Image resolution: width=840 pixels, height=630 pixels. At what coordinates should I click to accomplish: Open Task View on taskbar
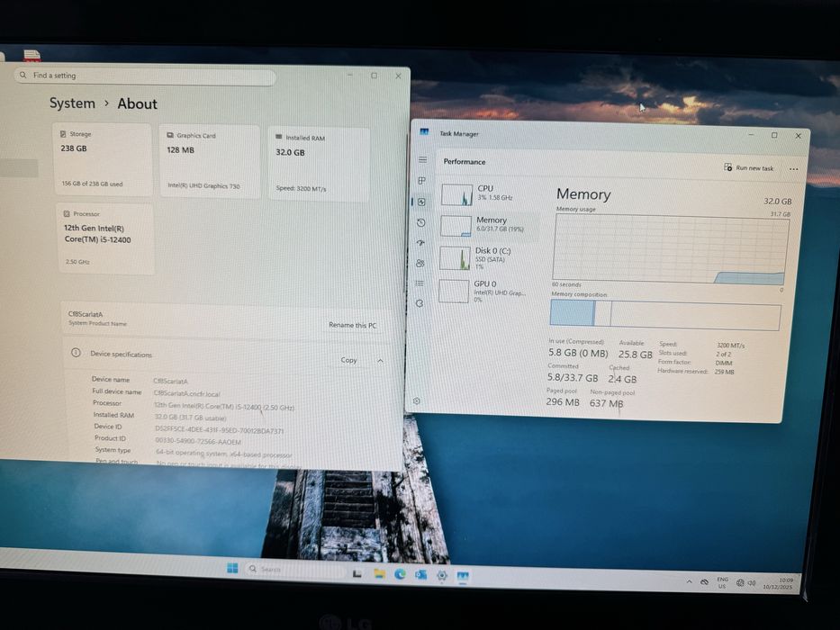[x=357, y=573]
